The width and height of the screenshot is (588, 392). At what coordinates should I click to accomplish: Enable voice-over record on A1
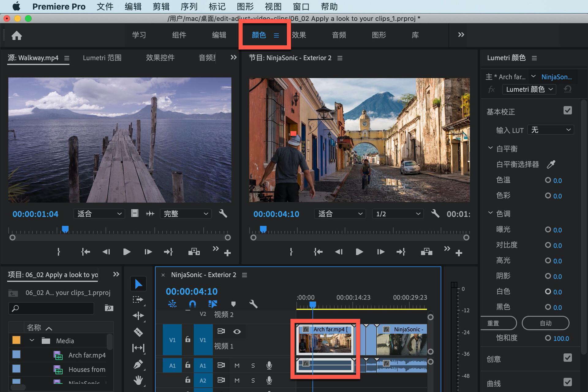269,365
